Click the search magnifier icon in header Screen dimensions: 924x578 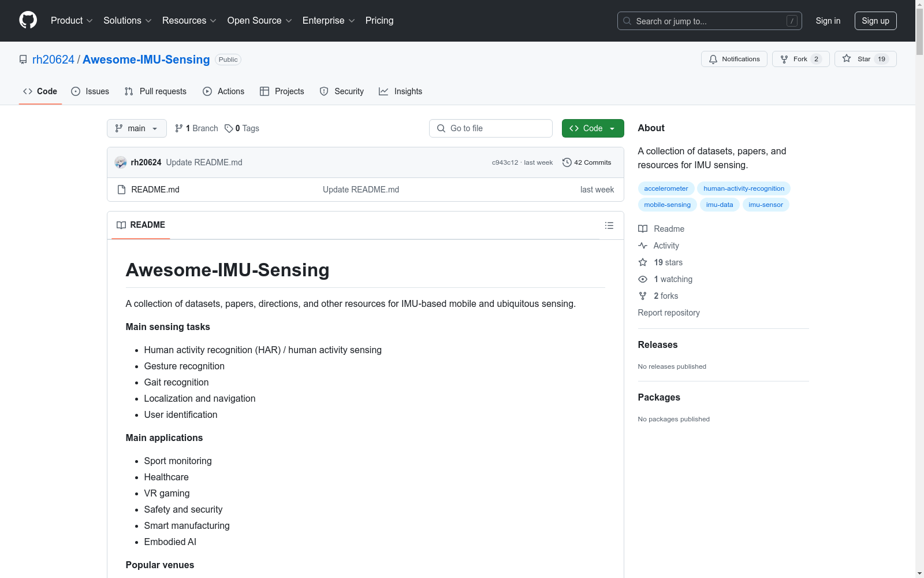(x=627, y=21)
